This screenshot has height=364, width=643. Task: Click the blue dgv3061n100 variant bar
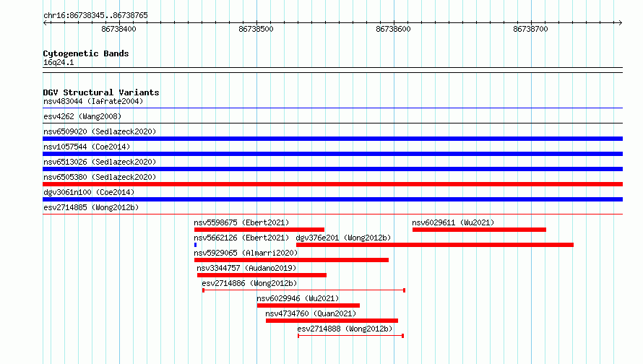(x=332, y=199)
